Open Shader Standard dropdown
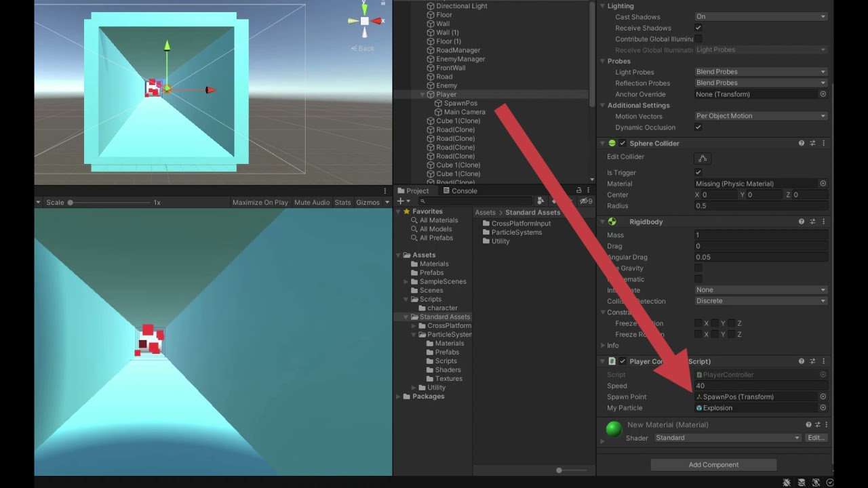 tap(728, 438)
